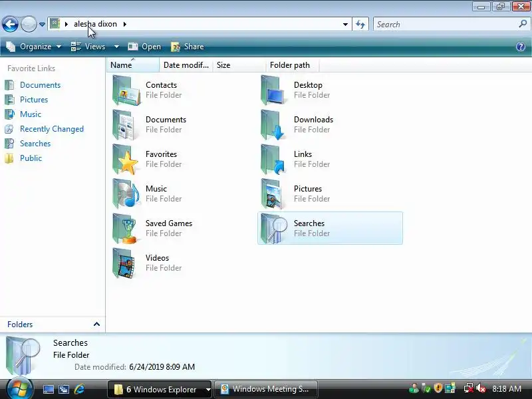The image size is (532, 399).
Task: Focus the Search input field
Action: coord(446,25)
